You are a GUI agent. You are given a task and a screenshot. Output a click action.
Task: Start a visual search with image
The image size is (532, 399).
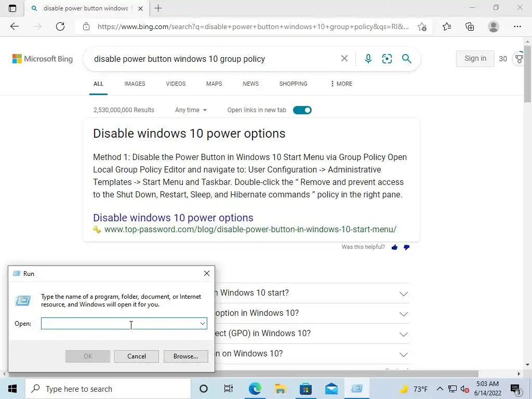(387, 59)
